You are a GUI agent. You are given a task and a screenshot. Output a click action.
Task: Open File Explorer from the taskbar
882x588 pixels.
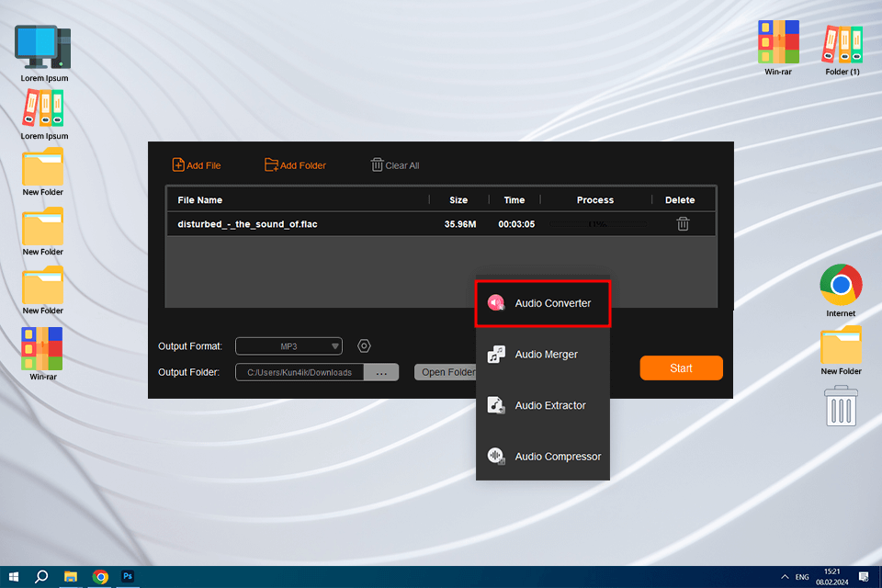point(71,577)
